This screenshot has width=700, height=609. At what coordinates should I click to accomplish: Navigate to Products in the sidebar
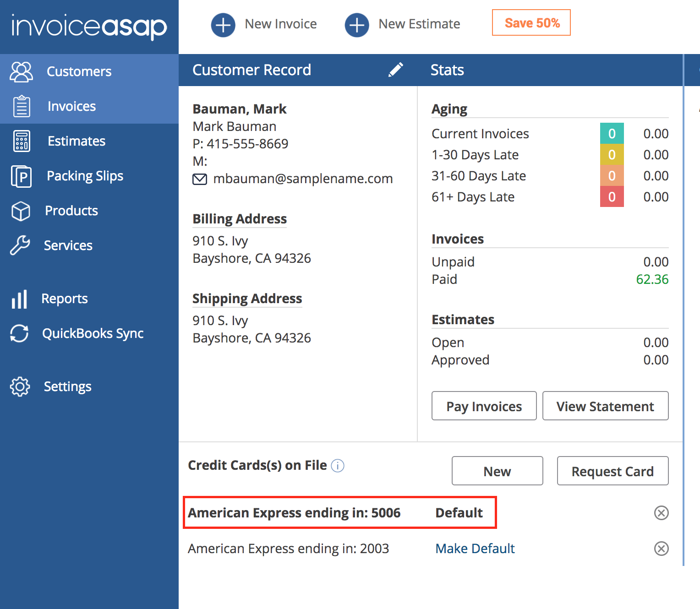[x=71, y=211]
